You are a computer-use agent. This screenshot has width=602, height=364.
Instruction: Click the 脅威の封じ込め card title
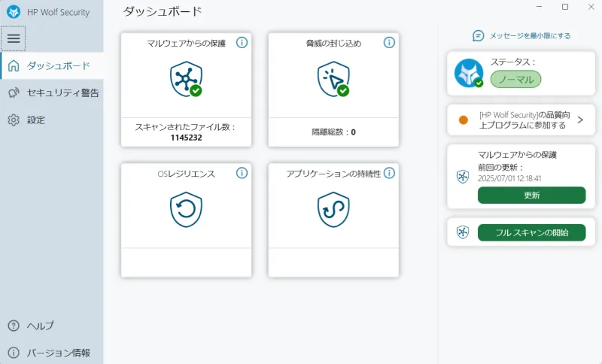[x=333, y=44]
